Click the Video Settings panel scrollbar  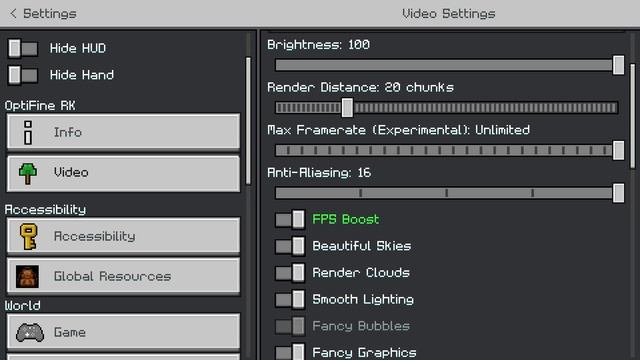[633, 116]
